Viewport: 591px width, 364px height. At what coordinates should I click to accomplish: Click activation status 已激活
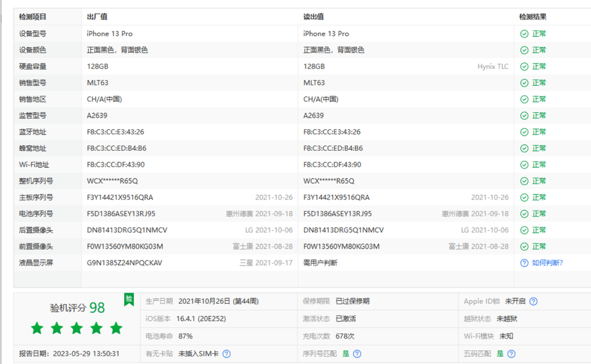[345, 319]
